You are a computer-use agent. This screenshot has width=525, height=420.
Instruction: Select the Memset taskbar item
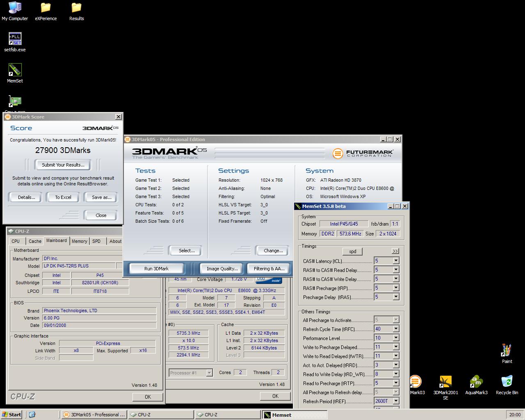(x=294, y=415)
